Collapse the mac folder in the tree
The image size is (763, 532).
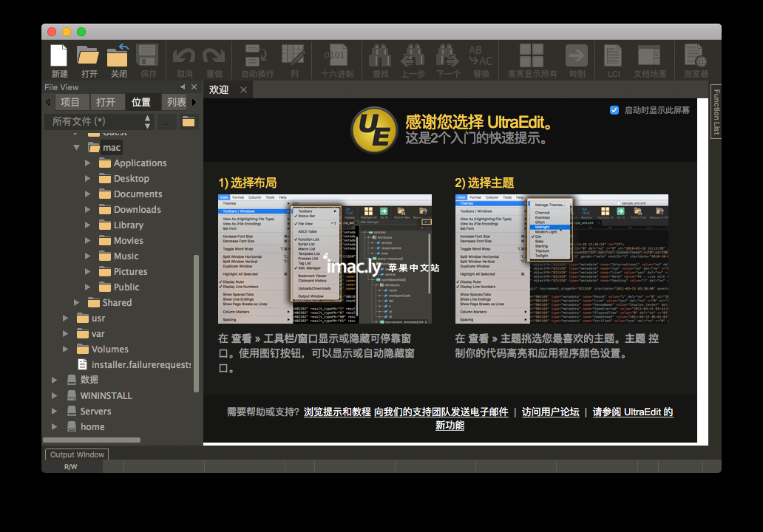[76, 147]
